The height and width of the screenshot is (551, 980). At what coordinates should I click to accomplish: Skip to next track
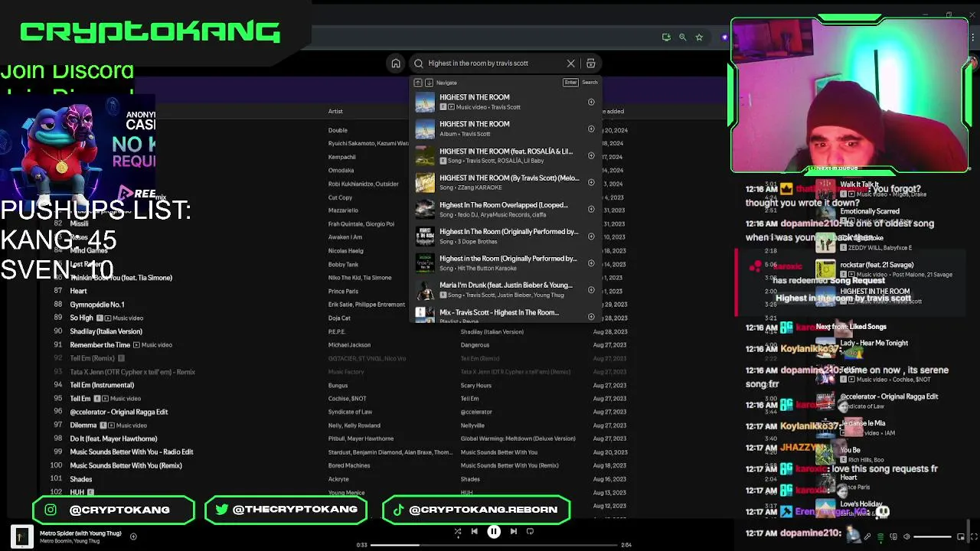[x=514, y=531]
